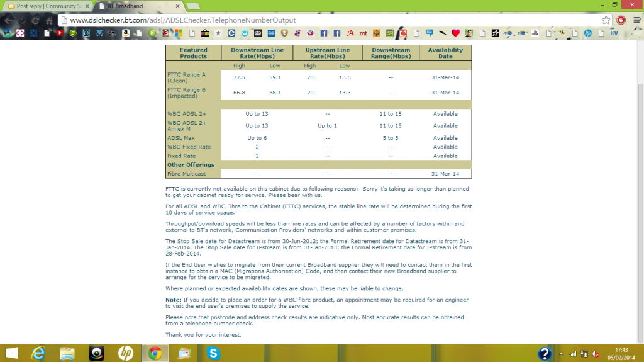This screenshot has width=644, height=362.
Task: Open the shopping bag store bookmark
Action: tap(205, 33)
